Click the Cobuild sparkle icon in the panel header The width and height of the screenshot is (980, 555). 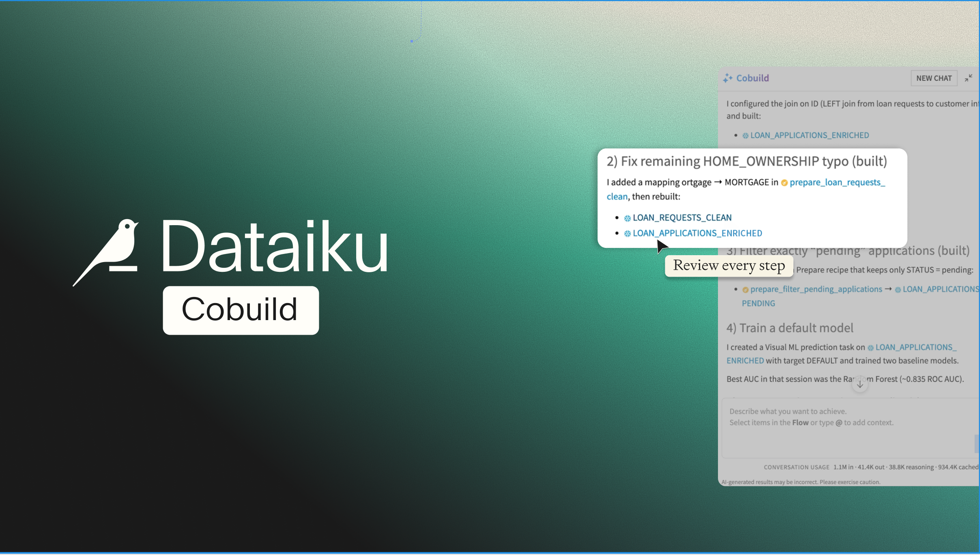pyautogui.click(x=728, y=78)
